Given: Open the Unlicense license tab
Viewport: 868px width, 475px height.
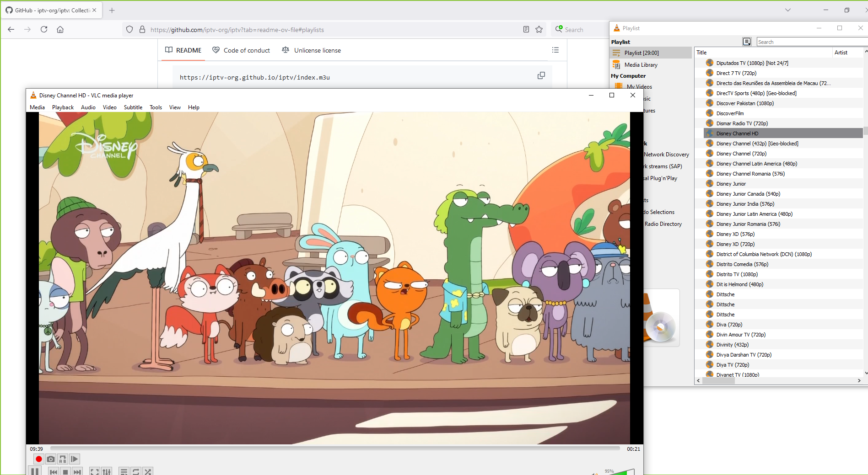Looking at the screenshot, I should 312,50.
